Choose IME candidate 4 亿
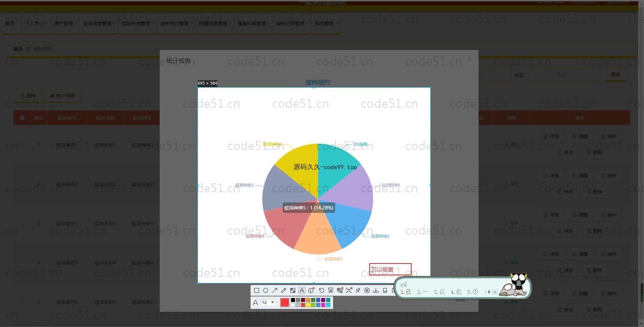 pos(456,292)
